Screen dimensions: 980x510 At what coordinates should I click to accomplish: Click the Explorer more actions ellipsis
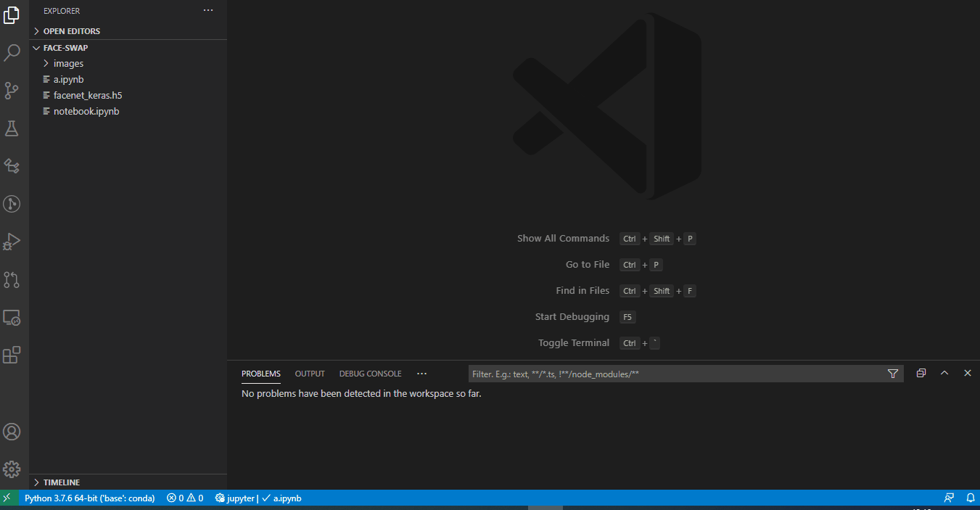tap(208, 11)
